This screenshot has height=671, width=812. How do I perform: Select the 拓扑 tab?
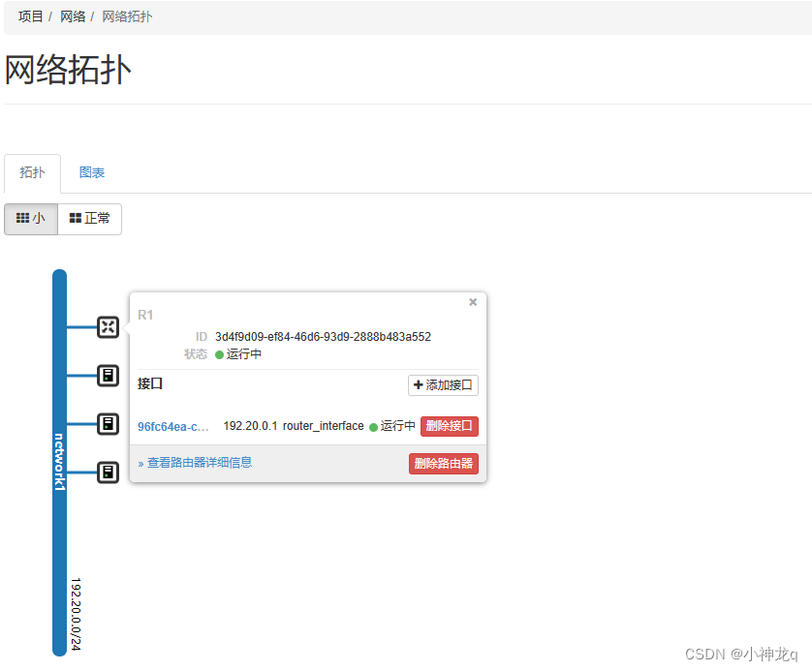(32, 172)
